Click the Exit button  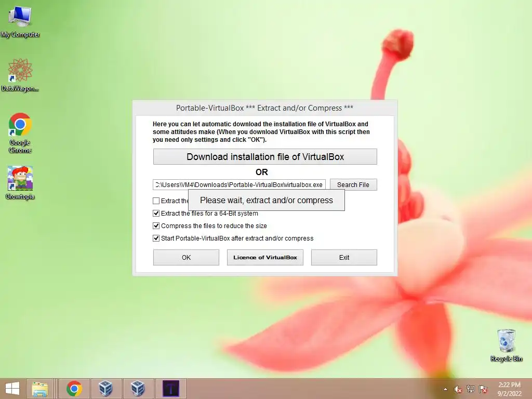[x=344, y=258]
